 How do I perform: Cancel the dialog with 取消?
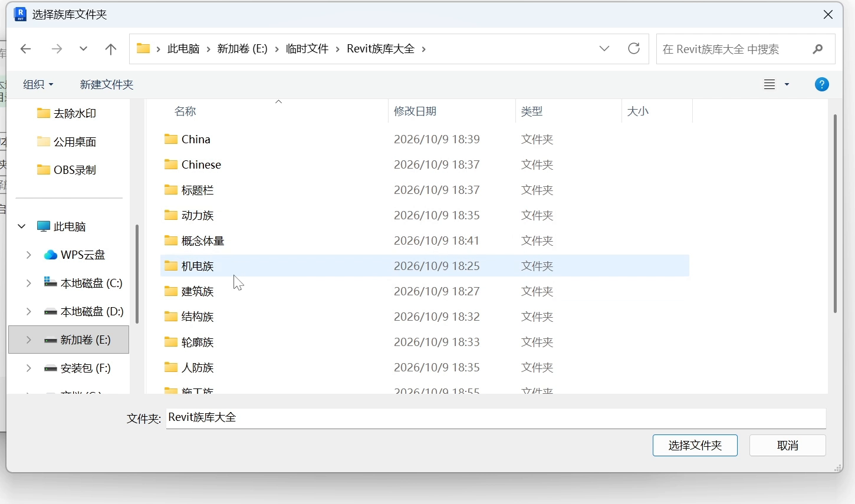point(788,445)
